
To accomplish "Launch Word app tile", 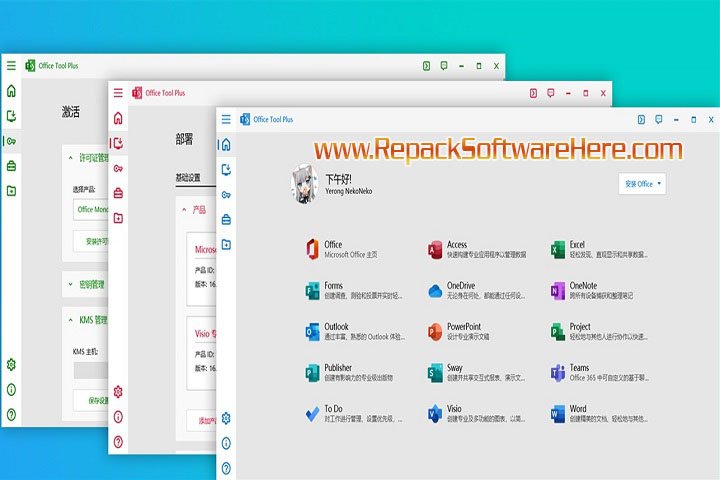I will 599,413.
